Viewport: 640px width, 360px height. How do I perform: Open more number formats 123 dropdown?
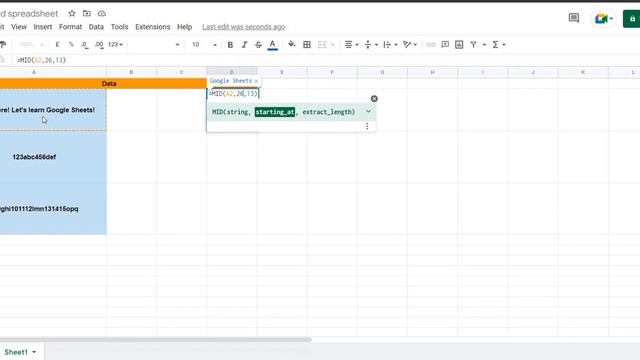pos(116,44)
